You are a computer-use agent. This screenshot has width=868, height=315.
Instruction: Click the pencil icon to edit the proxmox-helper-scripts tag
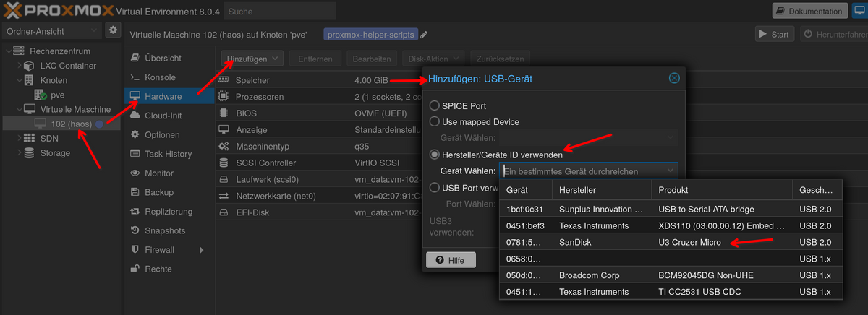tap(424, 35)
